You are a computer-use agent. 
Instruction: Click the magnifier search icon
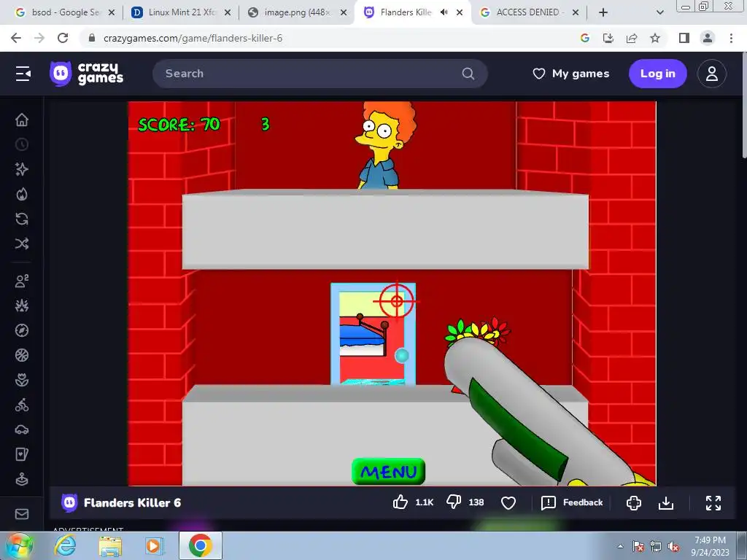point(468,74)
